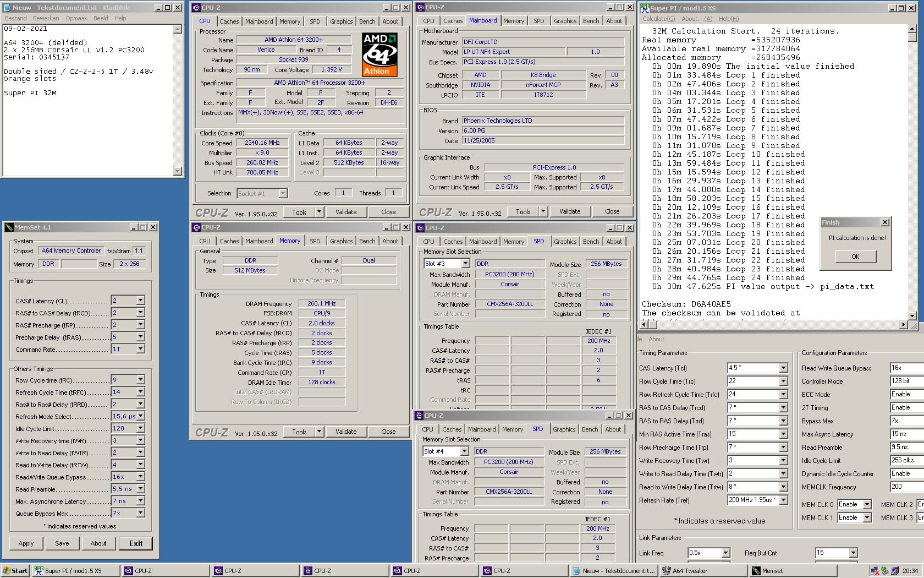
Task: Switch to Memset on the taskbar
Action: pos(793,571)
